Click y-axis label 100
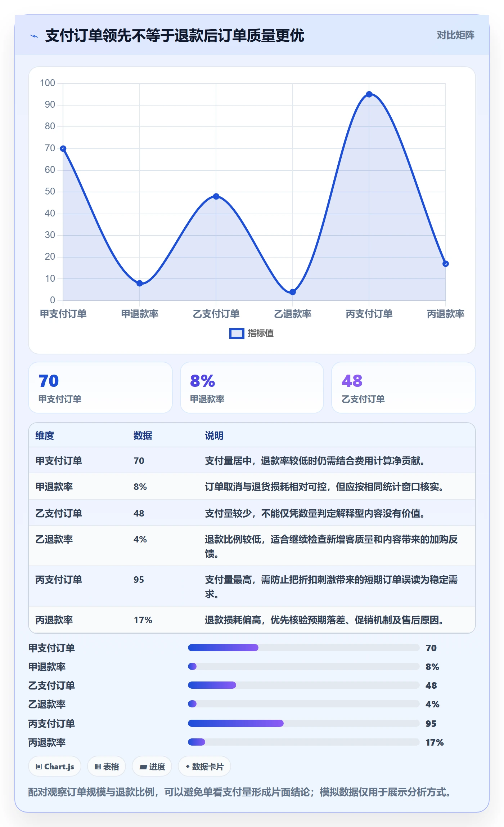 48,83
